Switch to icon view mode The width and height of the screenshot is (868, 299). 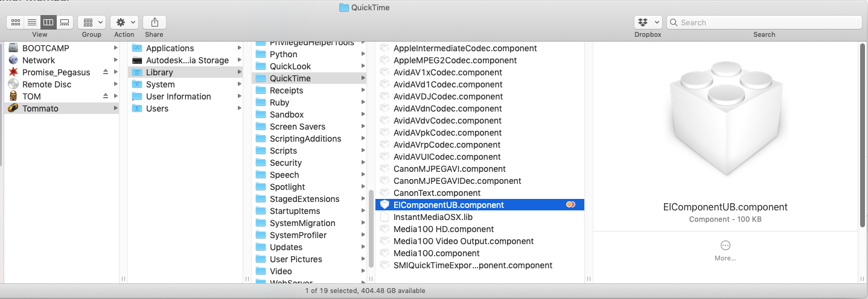point(16,22)
